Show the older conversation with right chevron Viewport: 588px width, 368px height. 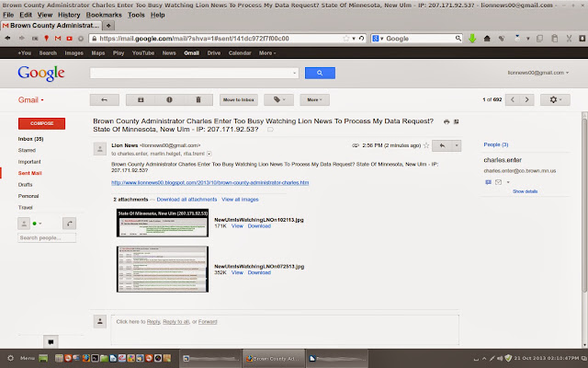coord(526,100)
